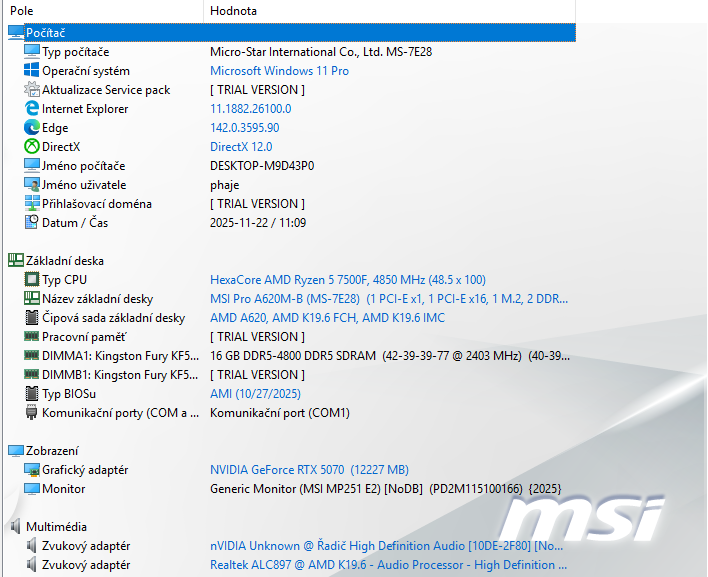Open the AMD A620 chipset link
This screenshot has height=577, width=708.
(327, 318)
